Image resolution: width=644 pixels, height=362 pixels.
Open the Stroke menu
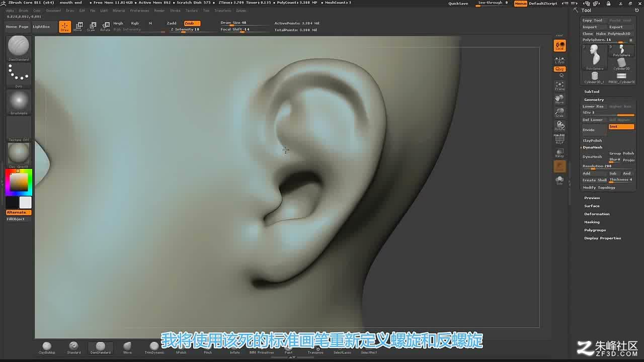(x=175, y=11)
